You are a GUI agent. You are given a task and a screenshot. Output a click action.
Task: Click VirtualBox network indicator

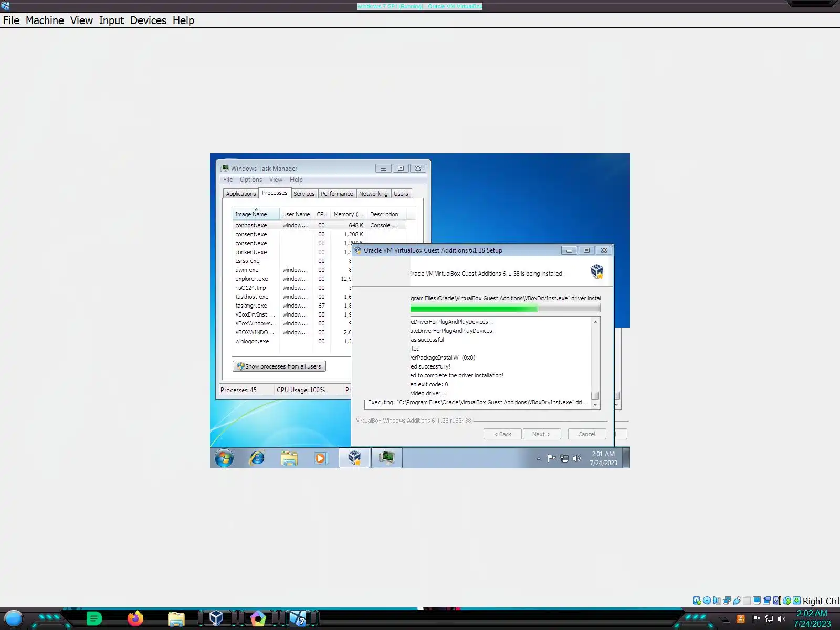[x=727, y=601]
